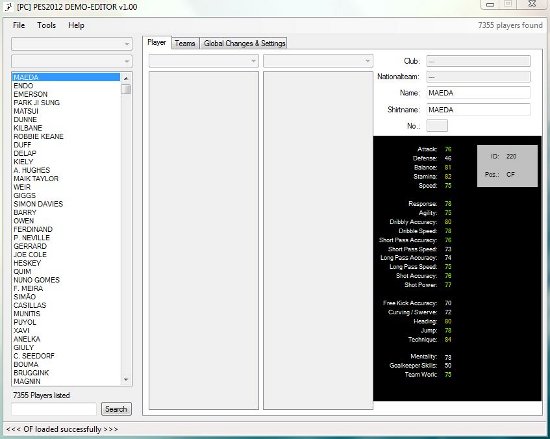Select SIMÃO in the player list

coord(66,297)
